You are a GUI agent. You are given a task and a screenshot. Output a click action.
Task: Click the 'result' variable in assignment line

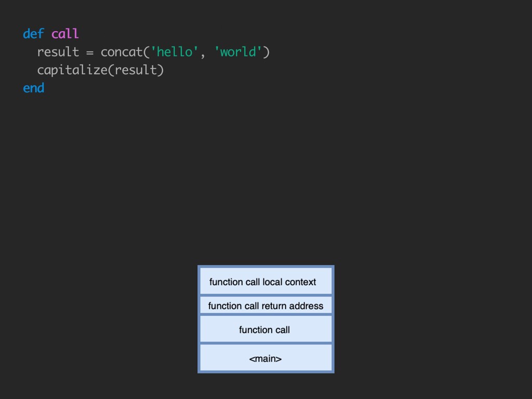(x=58, y=52)
